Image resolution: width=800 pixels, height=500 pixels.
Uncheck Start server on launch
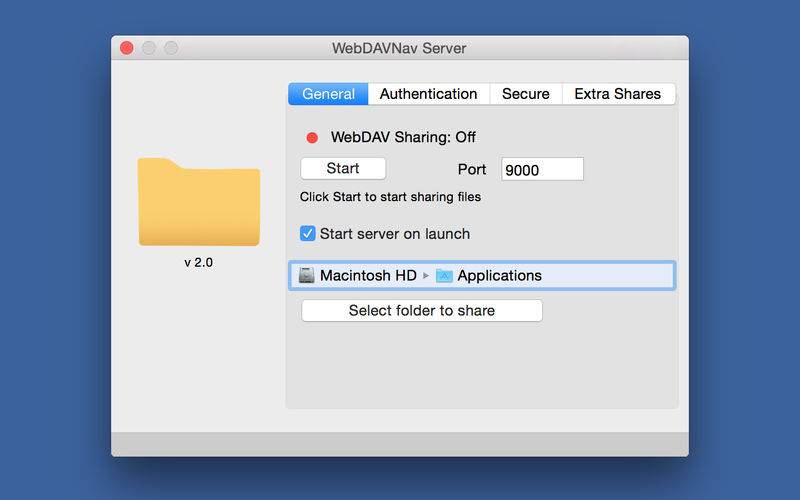[307, 234]
